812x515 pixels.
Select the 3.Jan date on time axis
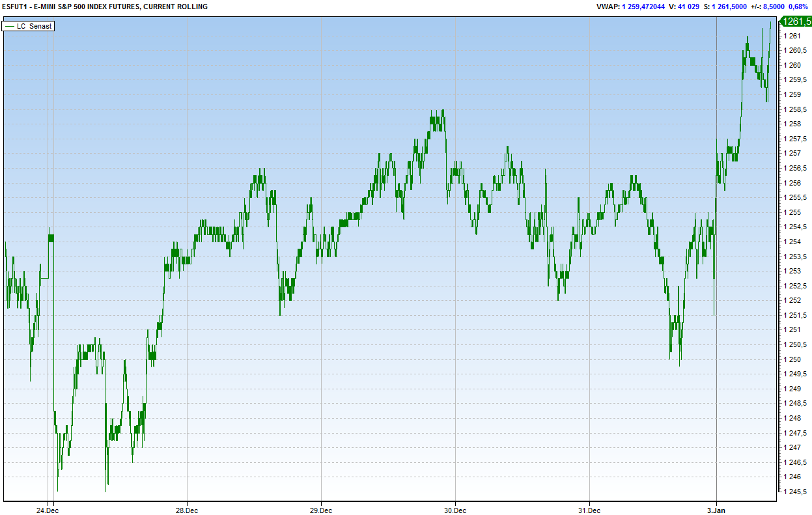(716, 510)
